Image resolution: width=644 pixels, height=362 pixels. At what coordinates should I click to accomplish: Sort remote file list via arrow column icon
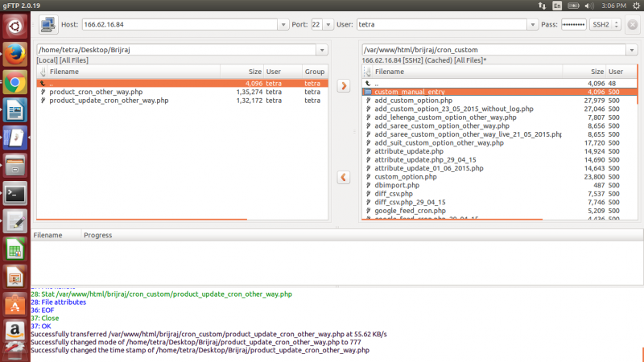pyautogui.click(x=368, y=72)
